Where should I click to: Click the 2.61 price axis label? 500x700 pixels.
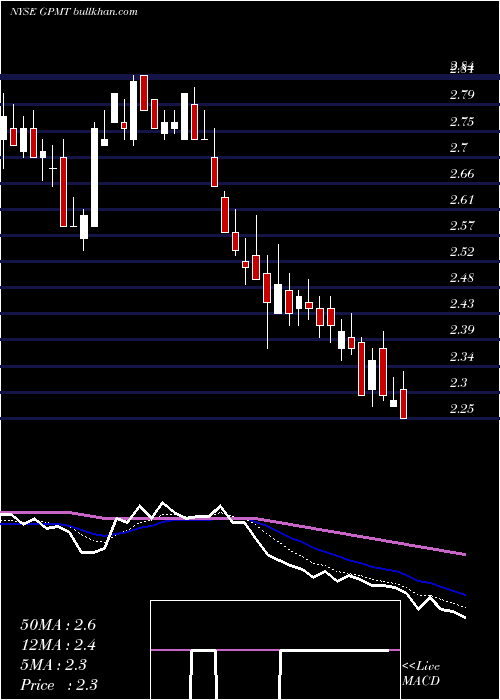pos(462,200)
